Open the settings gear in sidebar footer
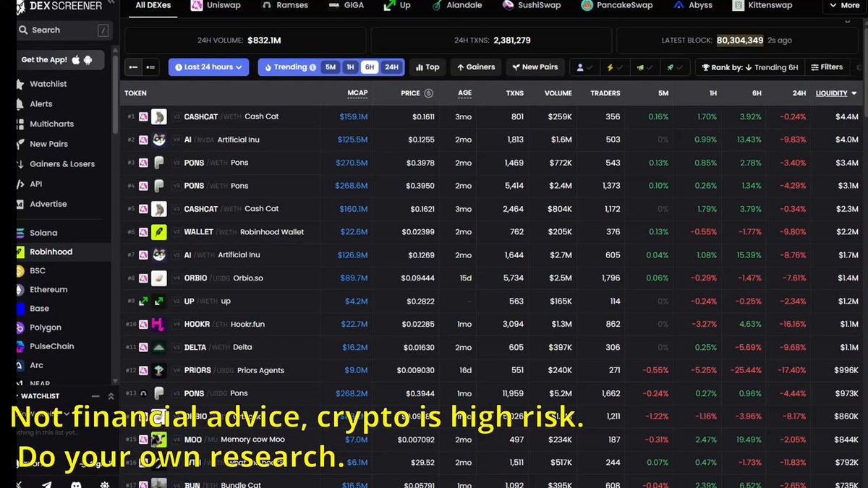 coord(106,484)
